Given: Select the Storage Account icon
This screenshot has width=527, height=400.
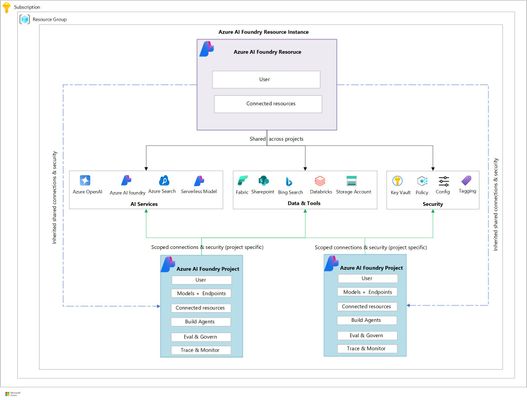Looking at the screenshot, I should [352, 181].
